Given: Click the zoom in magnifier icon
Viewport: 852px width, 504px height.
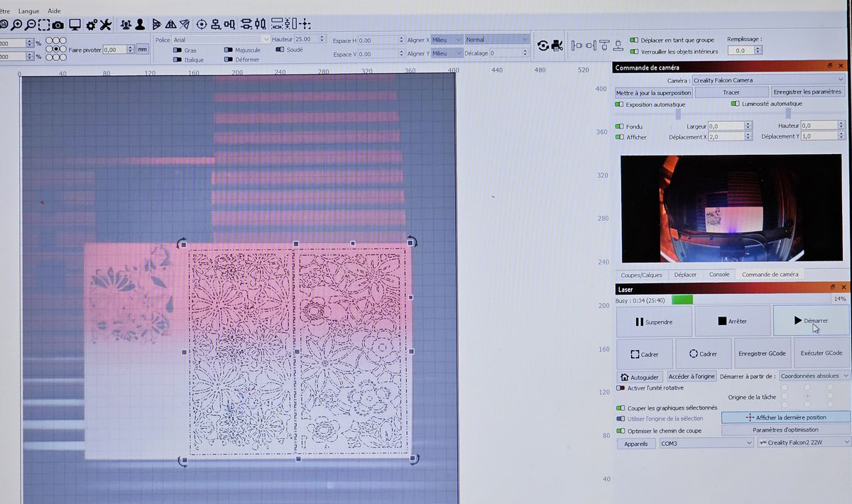Looking at the screenshot, I should point(16,24).
